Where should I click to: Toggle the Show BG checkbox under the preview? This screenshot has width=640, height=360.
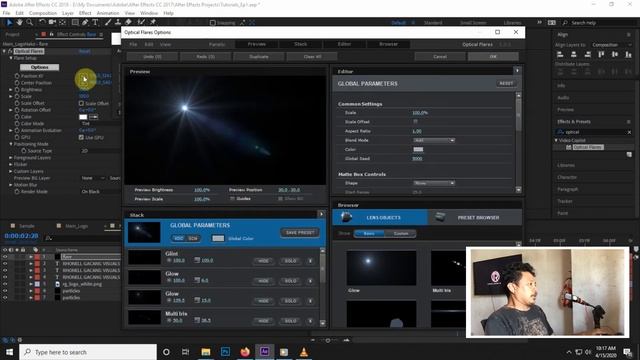[280, 199]
